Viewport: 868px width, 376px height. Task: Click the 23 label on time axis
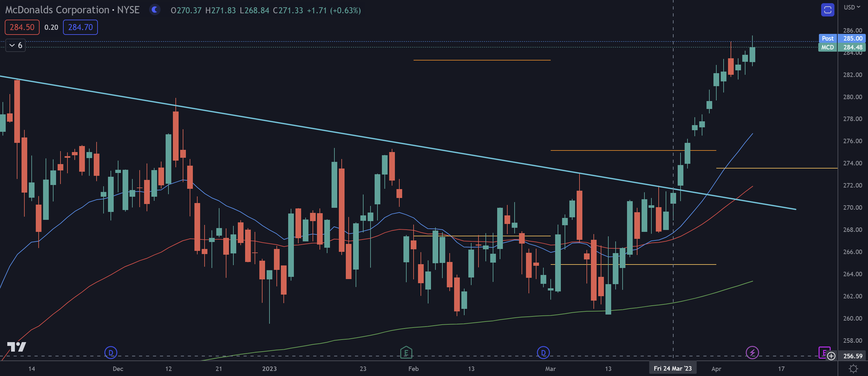363,369
